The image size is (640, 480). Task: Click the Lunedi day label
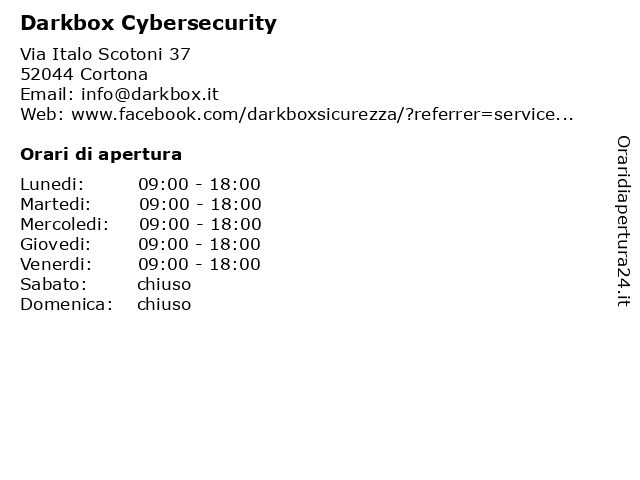[x=52, y=184]
